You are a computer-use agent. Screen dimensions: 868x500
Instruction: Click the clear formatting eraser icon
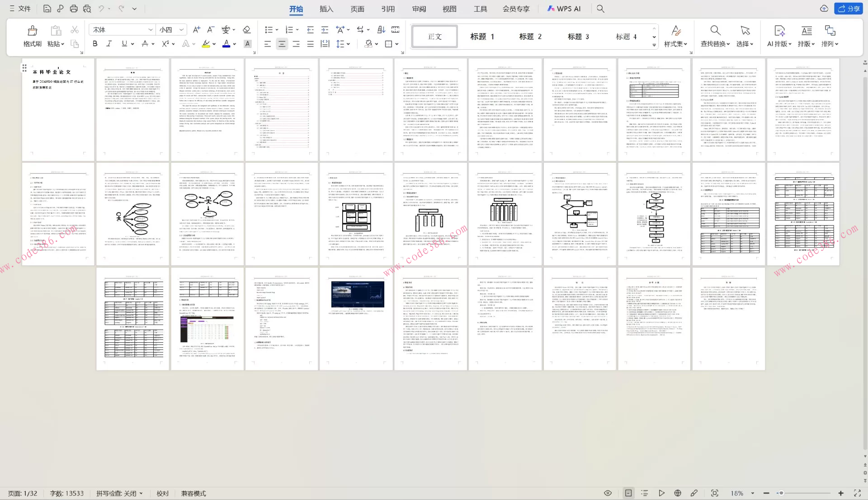[246, 30]
